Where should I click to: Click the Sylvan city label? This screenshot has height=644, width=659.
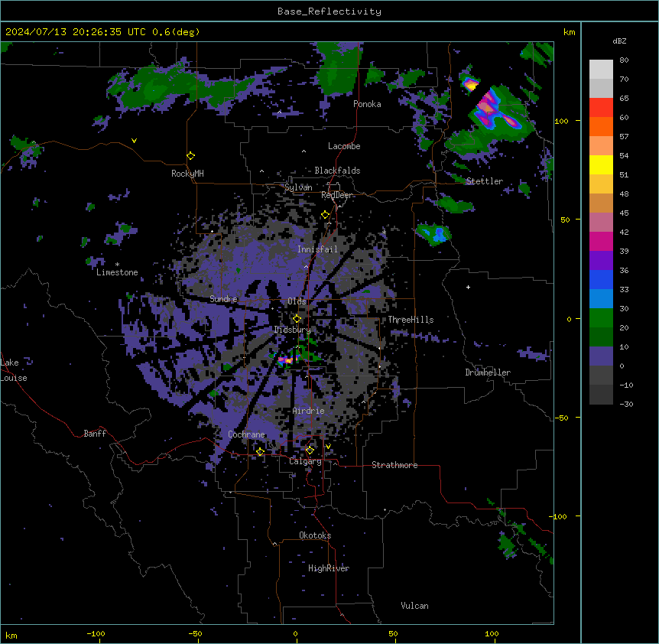coord(298,187)
